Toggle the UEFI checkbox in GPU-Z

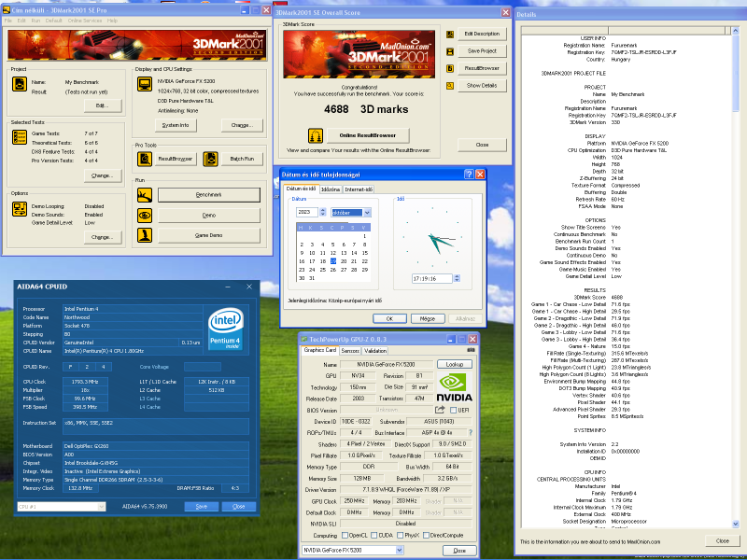pyautogui.click(x=453, y=410)
